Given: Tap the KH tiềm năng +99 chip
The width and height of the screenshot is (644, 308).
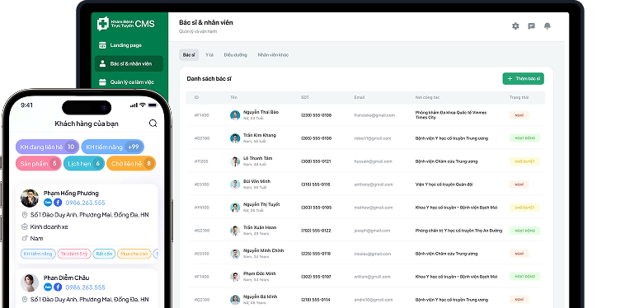Looking at the screenshot, I should 112,147.
